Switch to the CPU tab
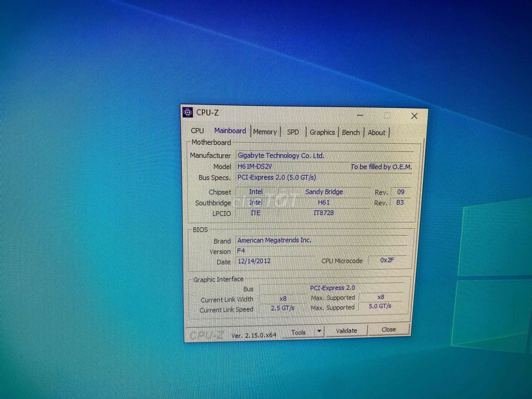The width and height of the screenshot is (532, 399). click(x=197, y=130)
